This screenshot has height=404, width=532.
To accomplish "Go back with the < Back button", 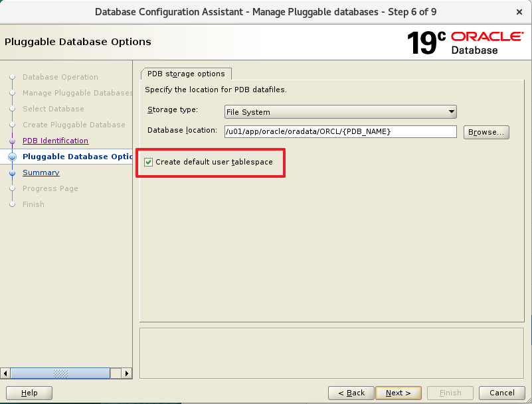I will pos(351,393).
